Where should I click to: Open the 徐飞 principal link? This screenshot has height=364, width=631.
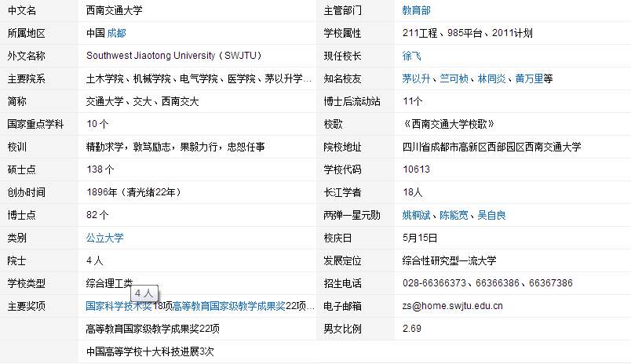tap(411, 56)
